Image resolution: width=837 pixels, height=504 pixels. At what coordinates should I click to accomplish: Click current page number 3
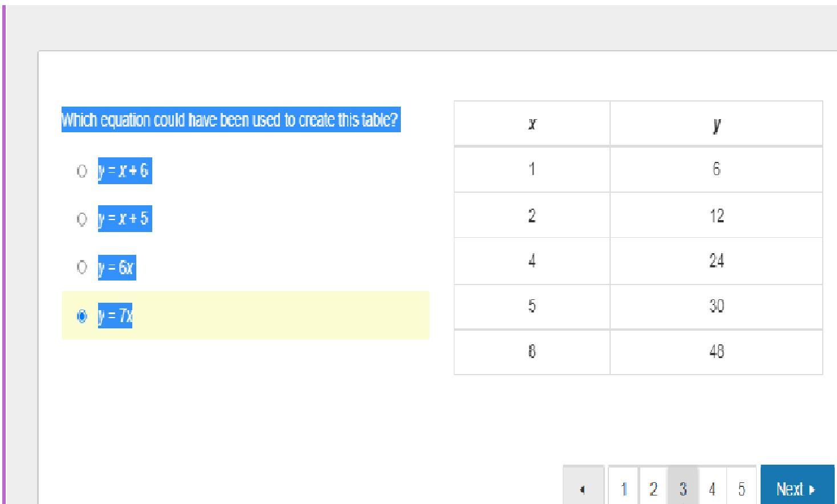pos(682,488)
